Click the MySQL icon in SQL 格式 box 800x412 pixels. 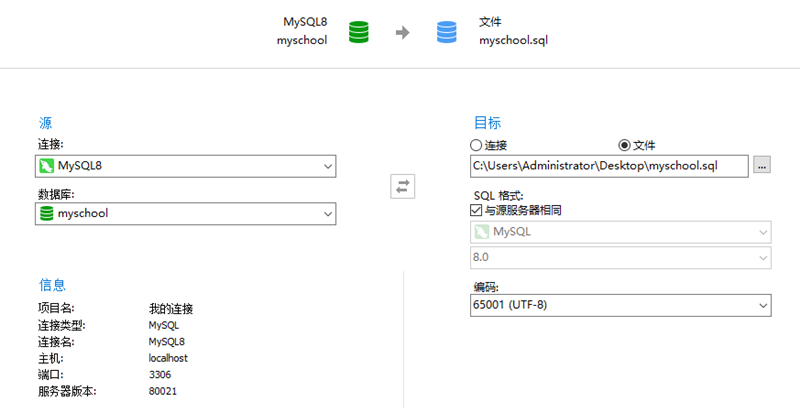coord(482,232)
